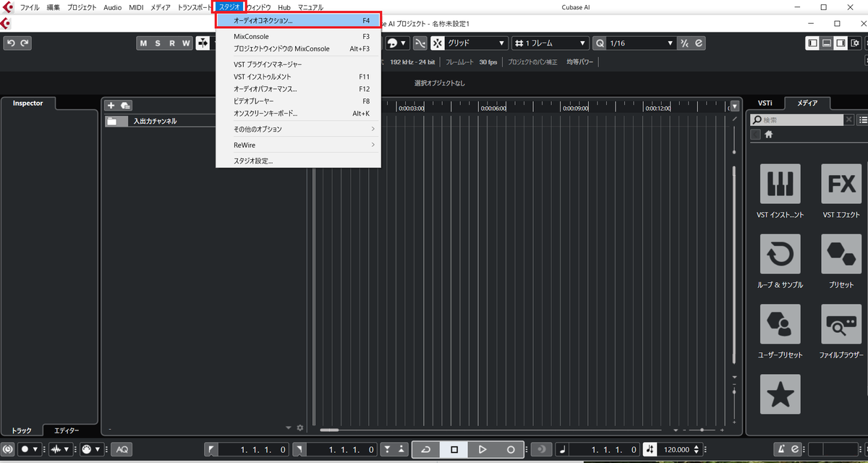The width and height of the screenshot is (868, 463).
Task: Open the ユーザープリセット media tile
Action: click(x=780, y=324)
